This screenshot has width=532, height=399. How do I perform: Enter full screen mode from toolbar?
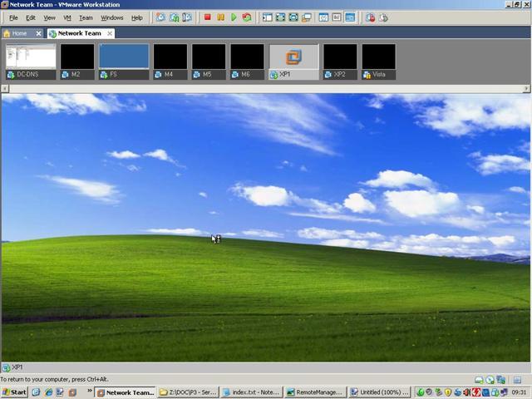point(293,17)
